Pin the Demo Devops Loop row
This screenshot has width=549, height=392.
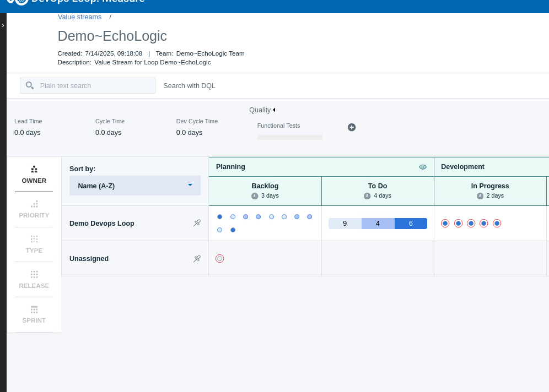click(197, 223)
